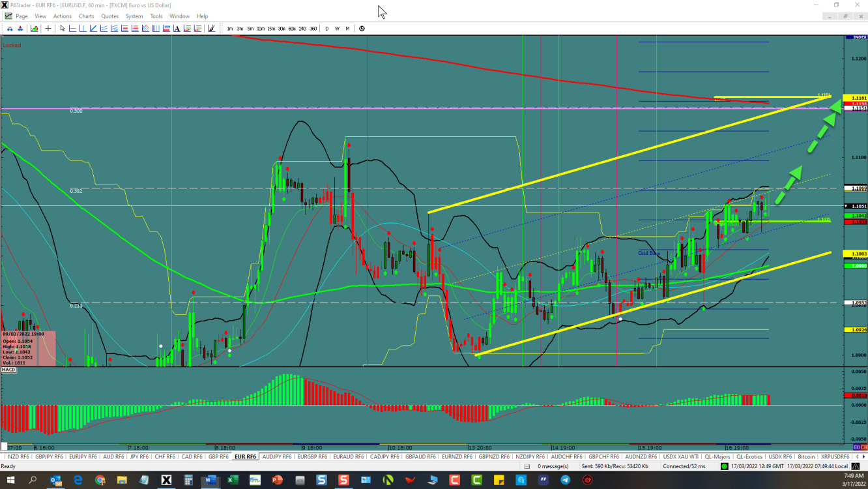Select the horizontal line drawing tool

pos(72,29)
